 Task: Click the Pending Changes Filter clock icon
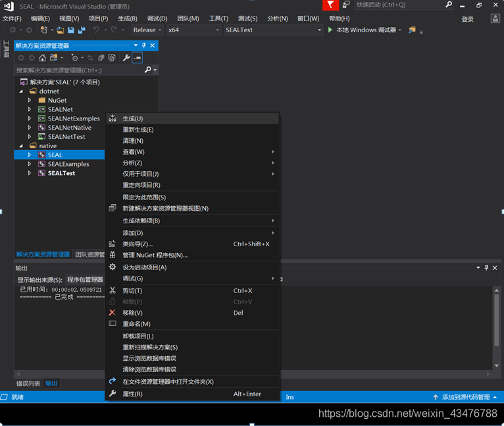click(74, 58)
